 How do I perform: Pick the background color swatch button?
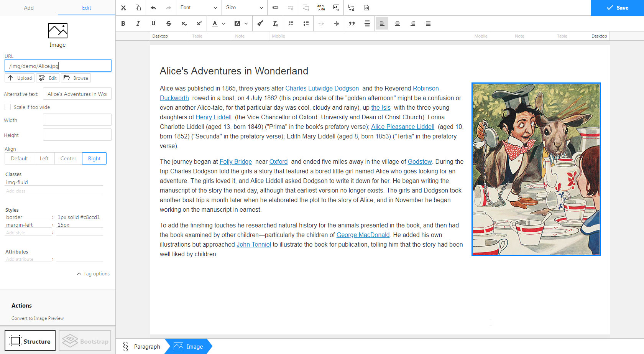tap(237, 23)
